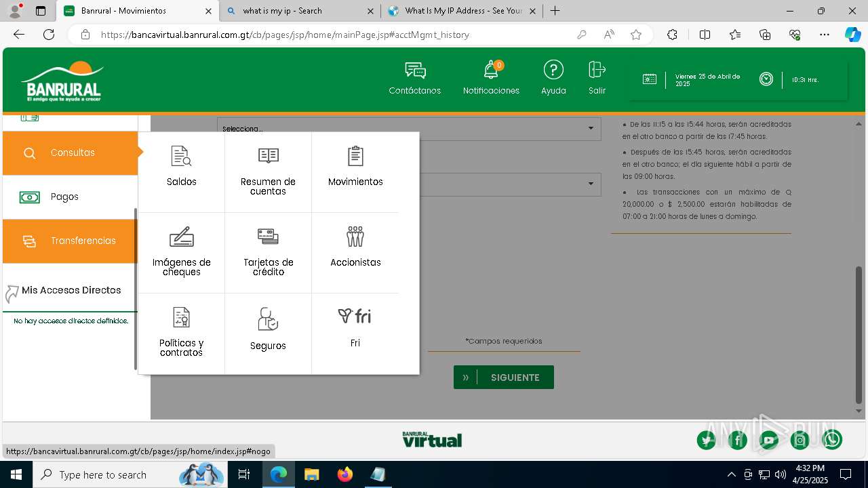Open Banrural Instagram footer icon
Screen dimensions: 868x488
(x=800, y=440)
